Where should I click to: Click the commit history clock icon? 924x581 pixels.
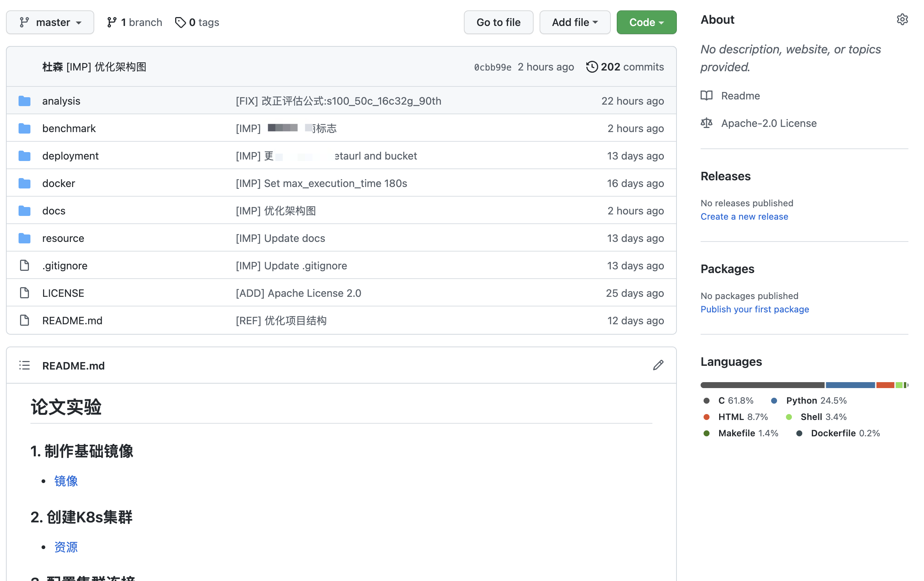(592, 67)
